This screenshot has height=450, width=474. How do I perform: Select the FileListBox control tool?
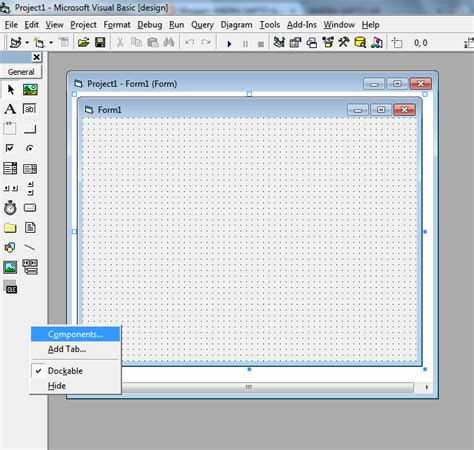pyautogui.click(x=30, y=228)
